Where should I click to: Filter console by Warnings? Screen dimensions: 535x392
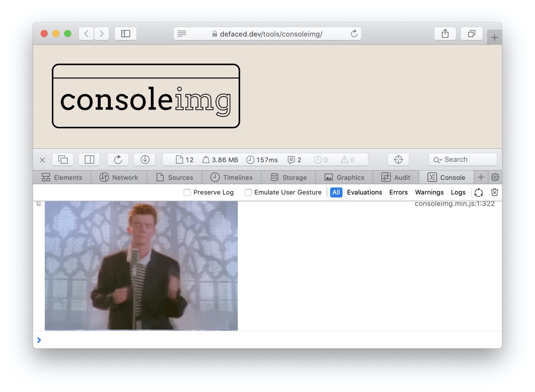pos(429,192)
